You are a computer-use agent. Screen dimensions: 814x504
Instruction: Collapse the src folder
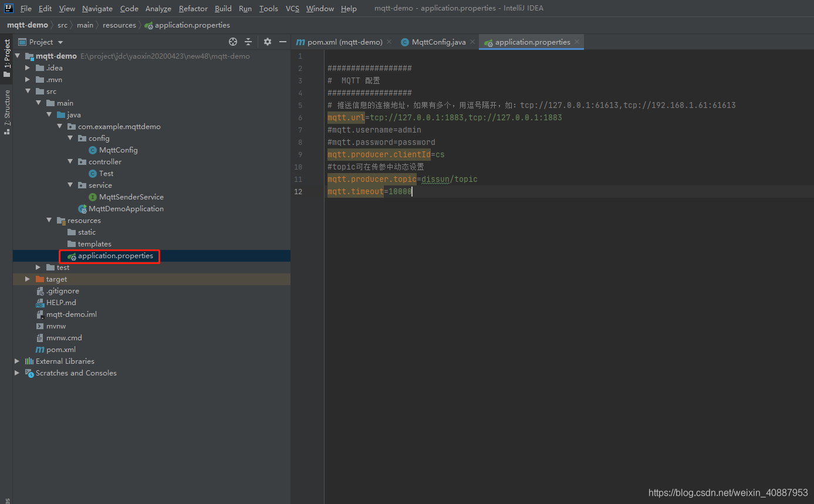[x=28, y=92]
